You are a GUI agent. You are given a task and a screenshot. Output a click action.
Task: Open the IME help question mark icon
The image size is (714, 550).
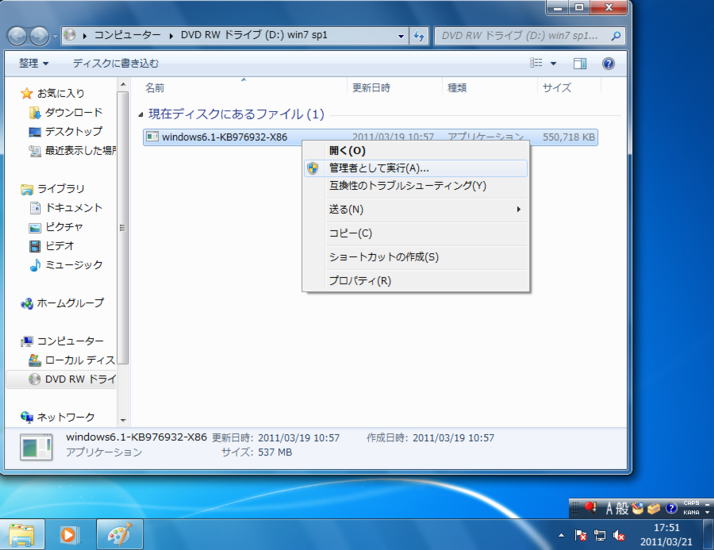coord(671,508)
